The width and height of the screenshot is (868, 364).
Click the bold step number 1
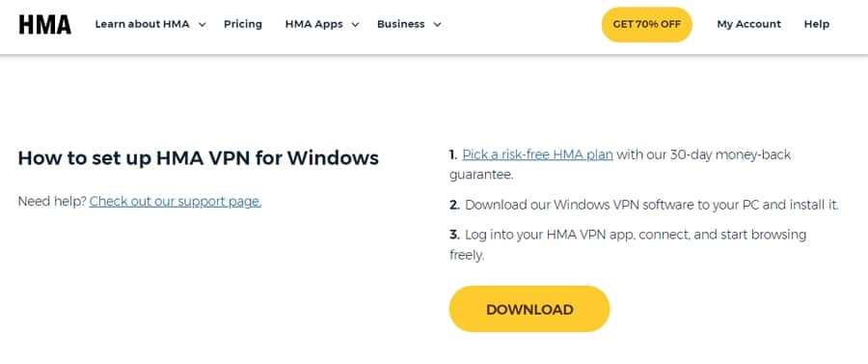[x=454, y=154]
